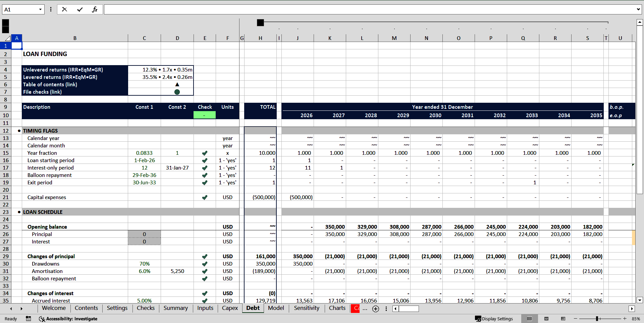Click the Table of contents (link) cell

pos(75,85)
